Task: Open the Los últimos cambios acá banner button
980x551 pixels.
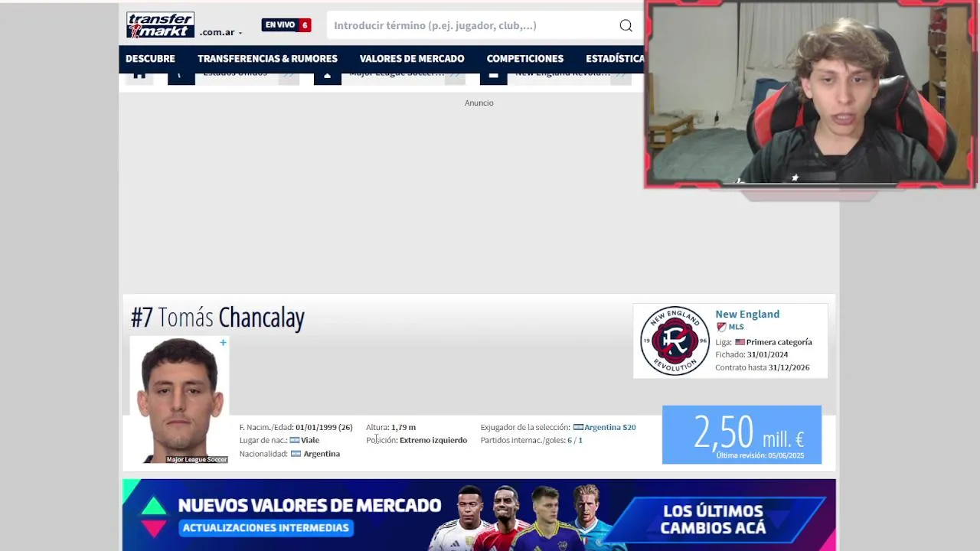Action: [713, 520]
